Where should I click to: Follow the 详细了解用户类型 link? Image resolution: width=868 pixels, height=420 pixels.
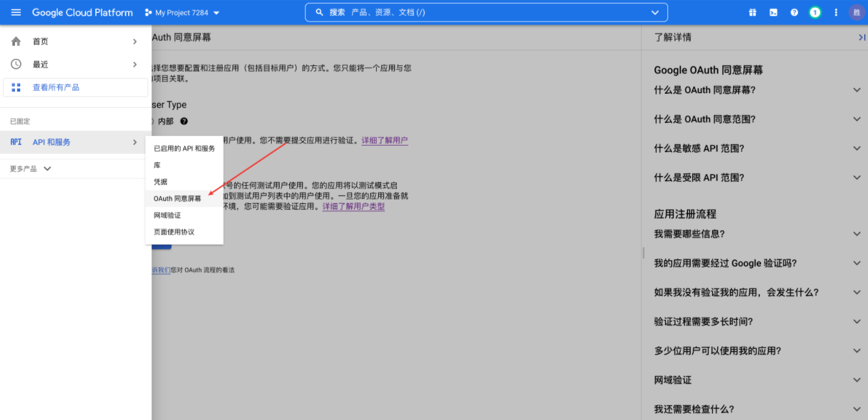(x=353, y=207)
